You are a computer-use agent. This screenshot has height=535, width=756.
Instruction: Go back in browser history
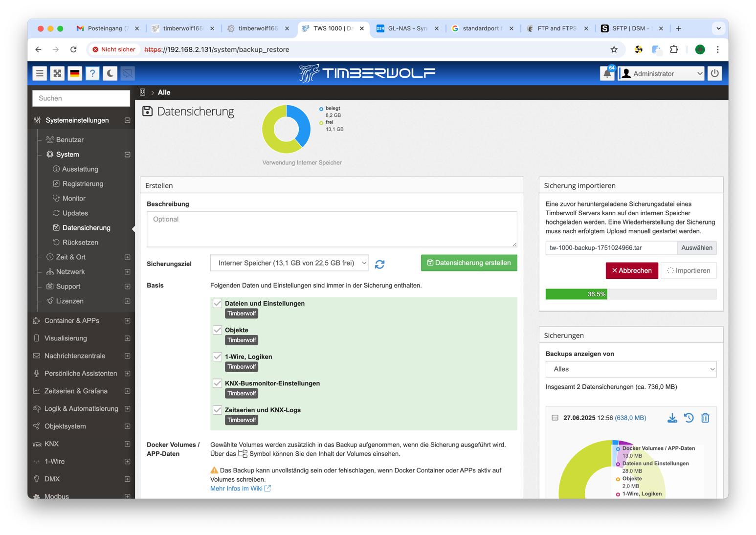38,49
